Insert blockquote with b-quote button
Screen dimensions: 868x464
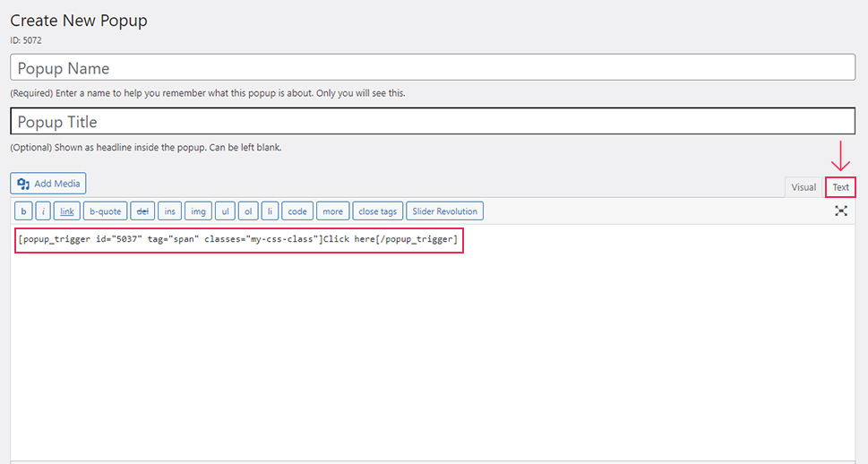coord(105,211)
